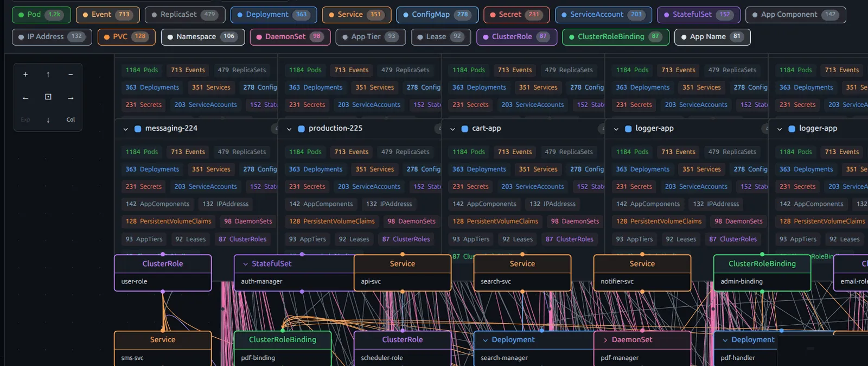Click the zoom out minus icon
Image resolution: width=868 pixels, height=366 pixels.
[x=71, y=74]
